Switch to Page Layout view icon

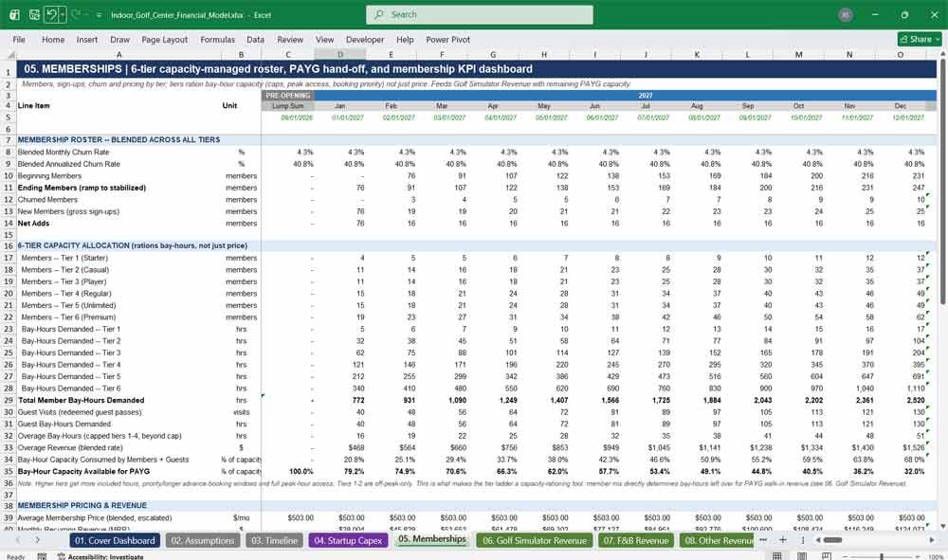802,556
